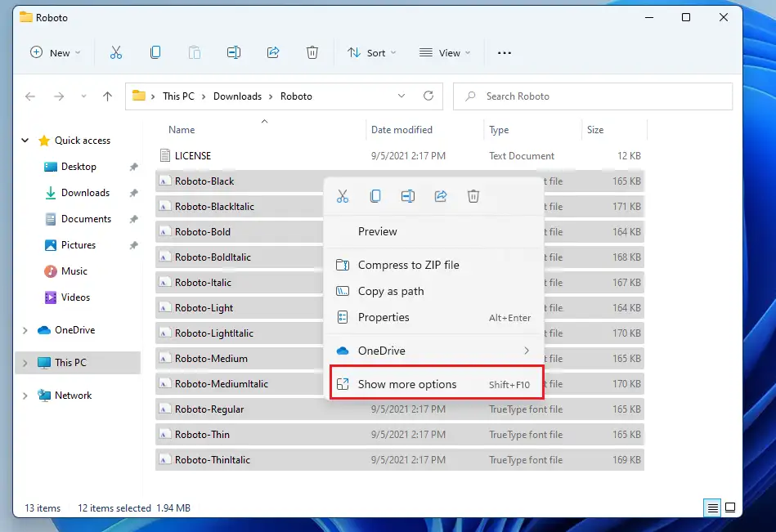Share using the context menu share icon
Viewport: 776px width, 532px height.
coord(441,196)
